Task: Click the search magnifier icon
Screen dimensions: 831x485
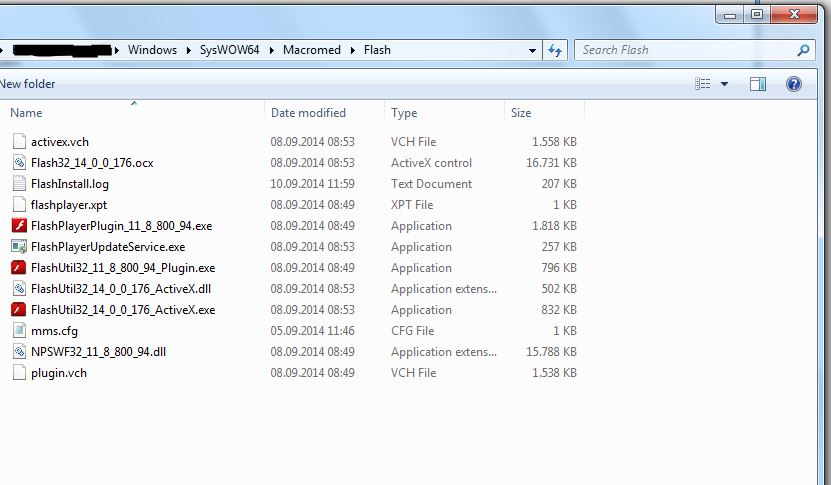Action: 803,50
